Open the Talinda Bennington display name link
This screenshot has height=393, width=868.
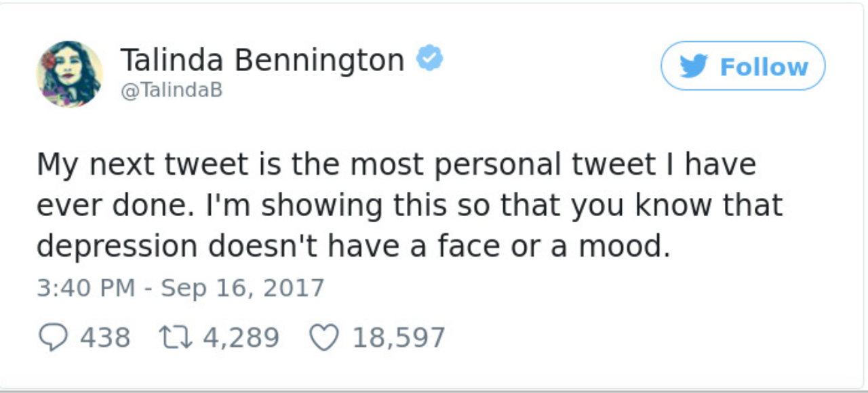click(x=262, y=60)
